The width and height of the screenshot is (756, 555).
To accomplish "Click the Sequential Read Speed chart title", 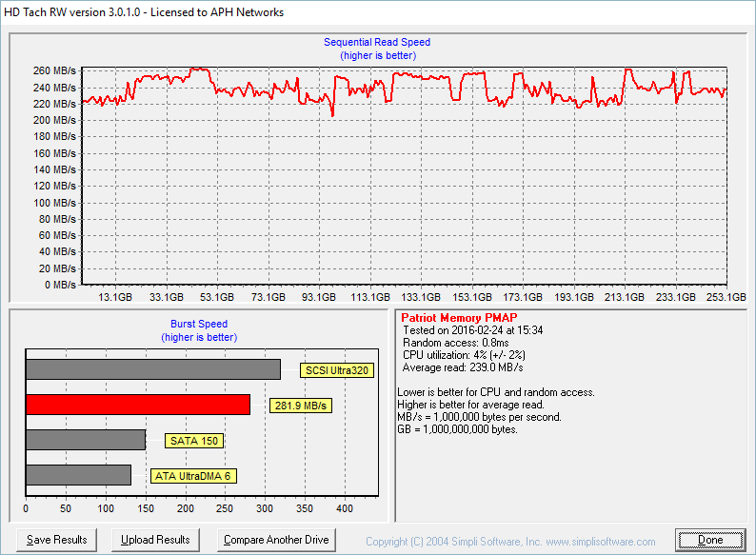I will [x=377, y=42].
